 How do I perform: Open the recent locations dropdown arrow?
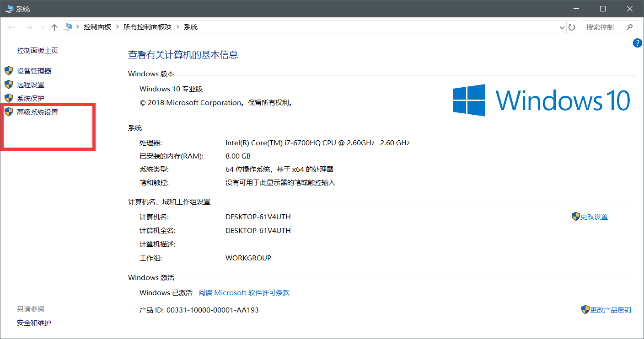(x=43, y=27)
